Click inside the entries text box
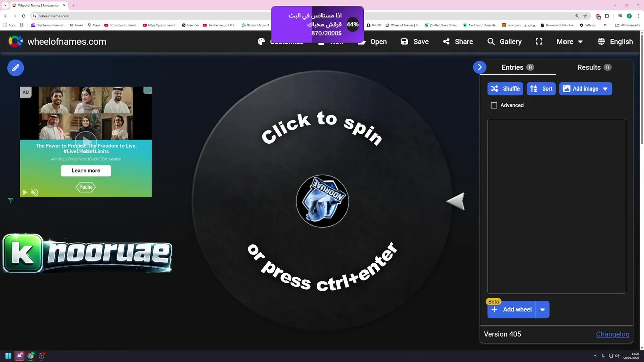644x362 pixels. pos(556,206)
